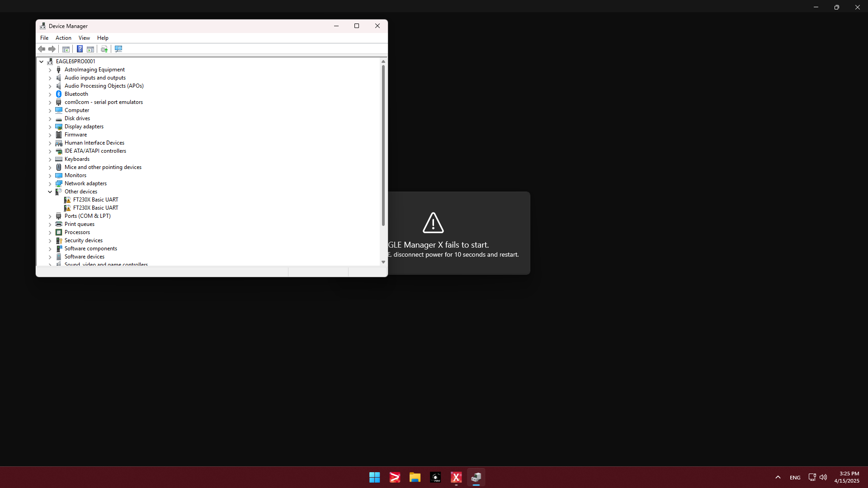Viewport: 868px width, 488px height.
Task: Minimize the Device Manager window
Action: pyautogui.click(x=336, y=26)
